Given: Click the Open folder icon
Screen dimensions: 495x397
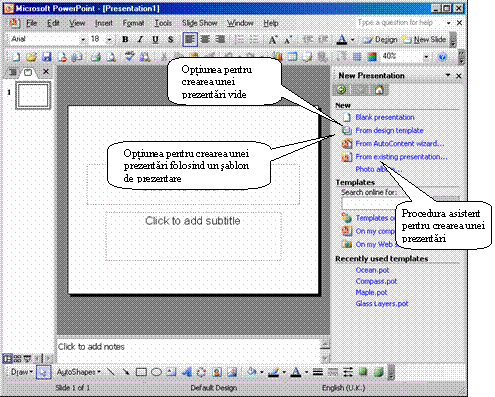Looking at the screenshot, I should tap(31, 57).
